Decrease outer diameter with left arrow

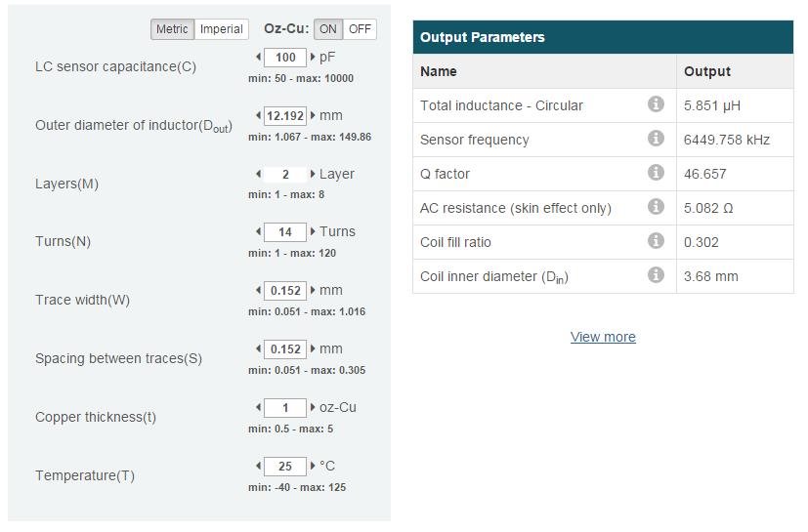pos(259,115)
